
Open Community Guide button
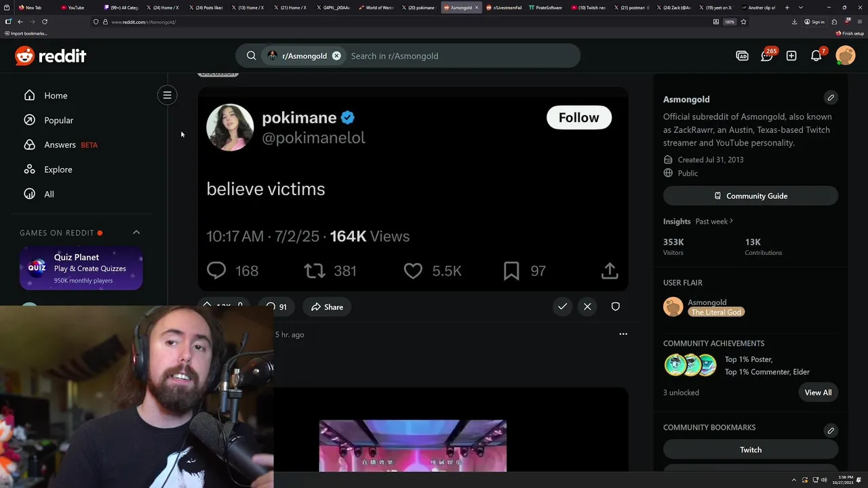(751, 196)
